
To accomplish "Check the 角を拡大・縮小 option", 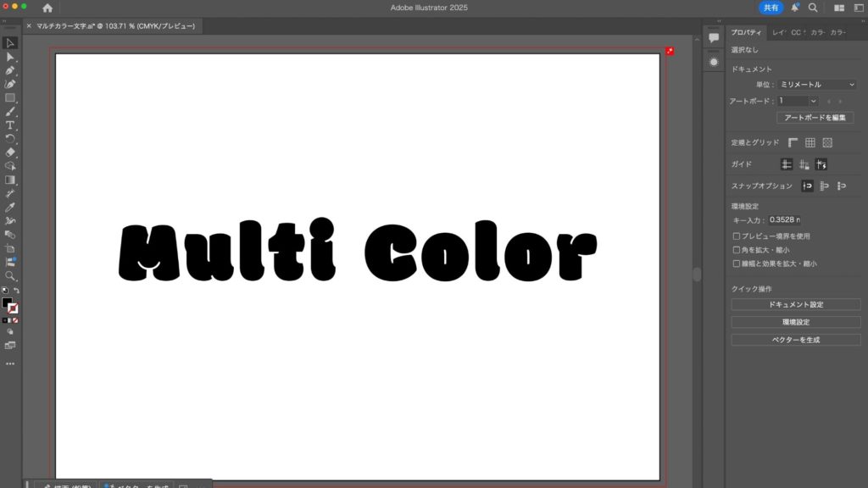I will (x=735, y=250).
